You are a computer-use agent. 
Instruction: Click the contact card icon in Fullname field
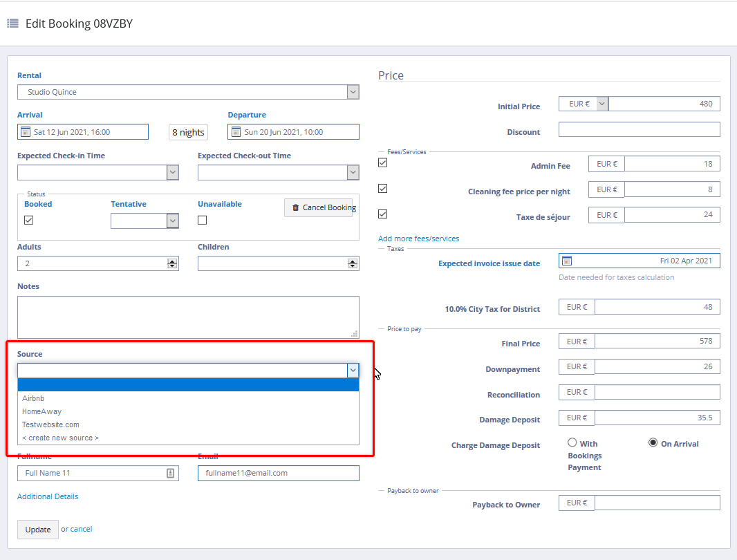(170, 473)
